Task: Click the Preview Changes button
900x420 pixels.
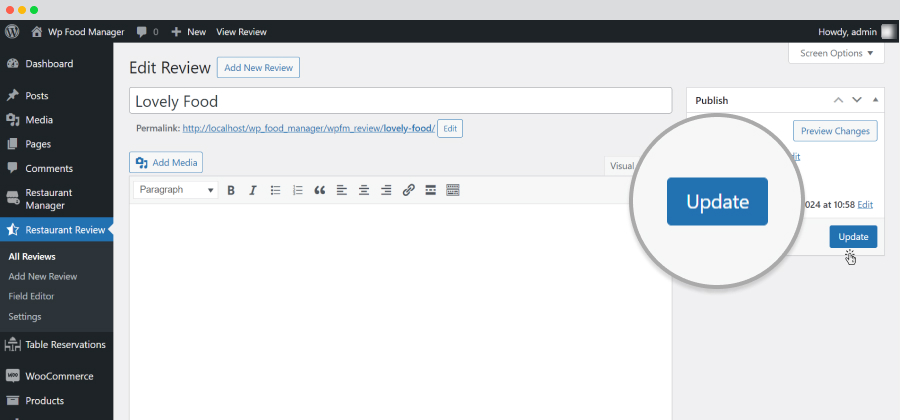Action: [x=835, y=131]
